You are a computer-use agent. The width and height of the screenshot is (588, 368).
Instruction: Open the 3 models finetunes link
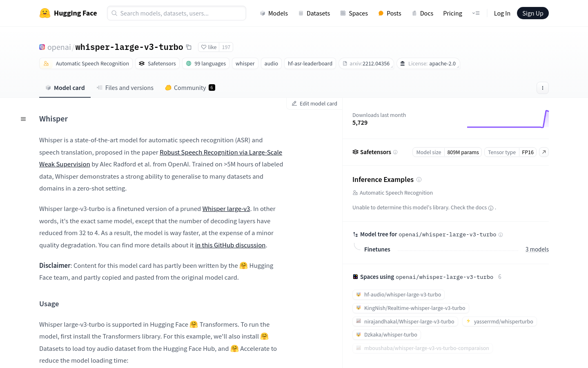[x=537, y=249]
